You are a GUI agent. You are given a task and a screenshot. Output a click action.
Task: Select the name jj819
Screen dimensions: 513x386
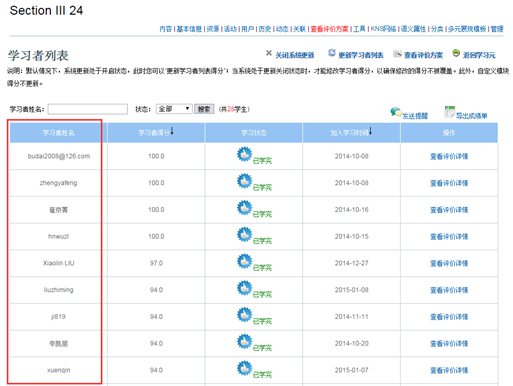pyautogui.click(x=58, y=317)
